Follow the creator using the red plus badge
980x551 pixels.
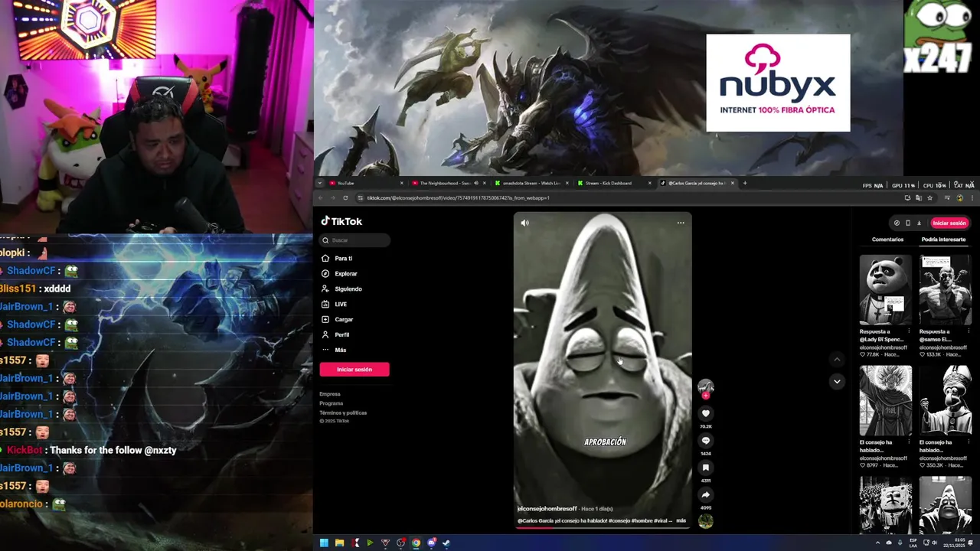tap(706, 396)
